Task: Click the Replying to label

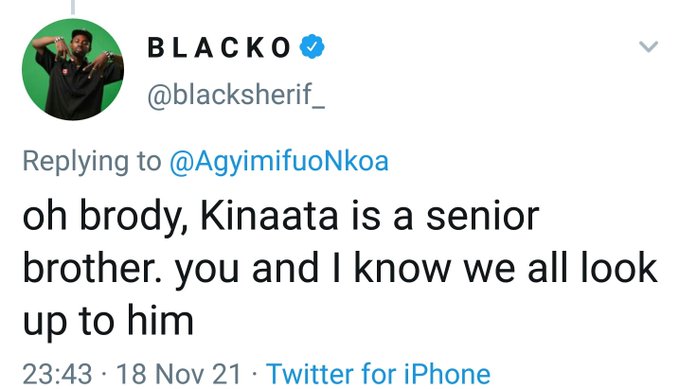Action: pos(92,162)
